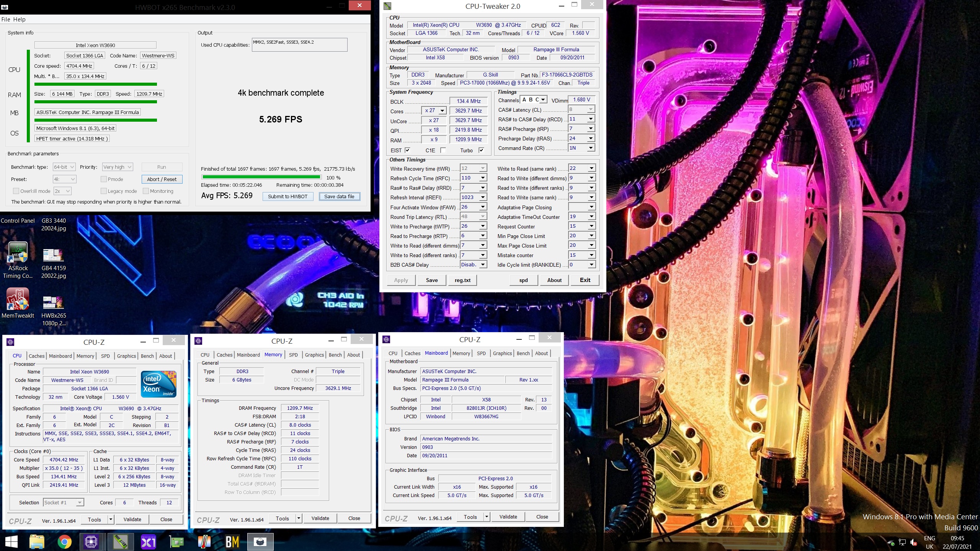The image size is (980, 551).
Task: Open Graphics tab in CPU-Z CPU window
Action: (126, 356)
